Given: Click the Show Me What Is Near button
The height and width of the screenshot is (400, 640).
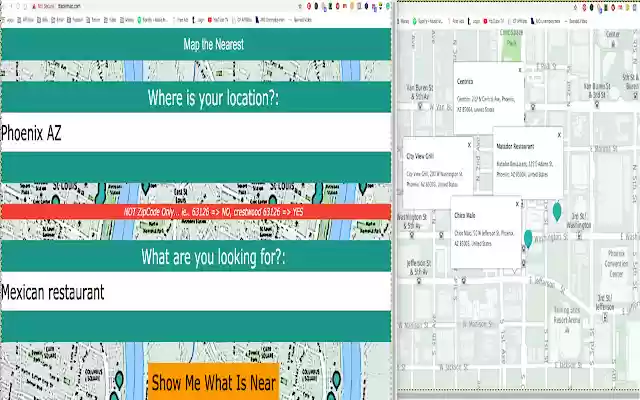Looking at the screenshot, I should tap(213, 382).
